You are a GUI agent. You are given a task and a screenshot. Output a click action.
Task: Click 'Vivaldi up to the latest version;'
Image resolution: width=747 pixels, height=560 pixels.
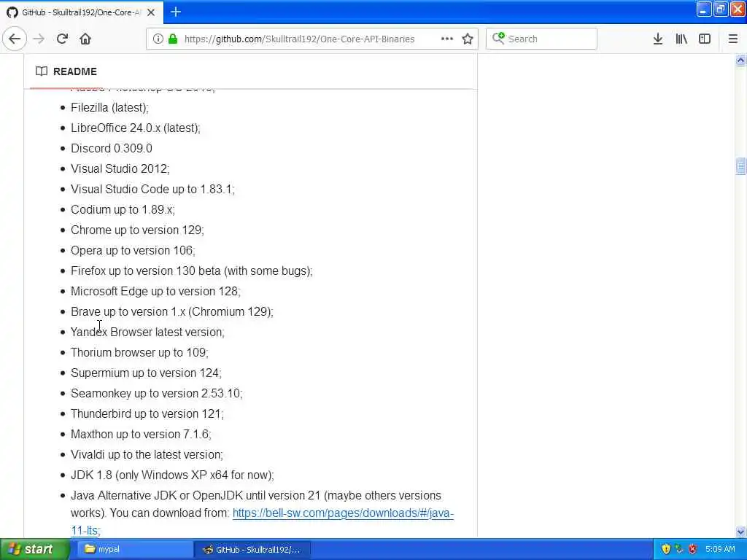point(147,455)
